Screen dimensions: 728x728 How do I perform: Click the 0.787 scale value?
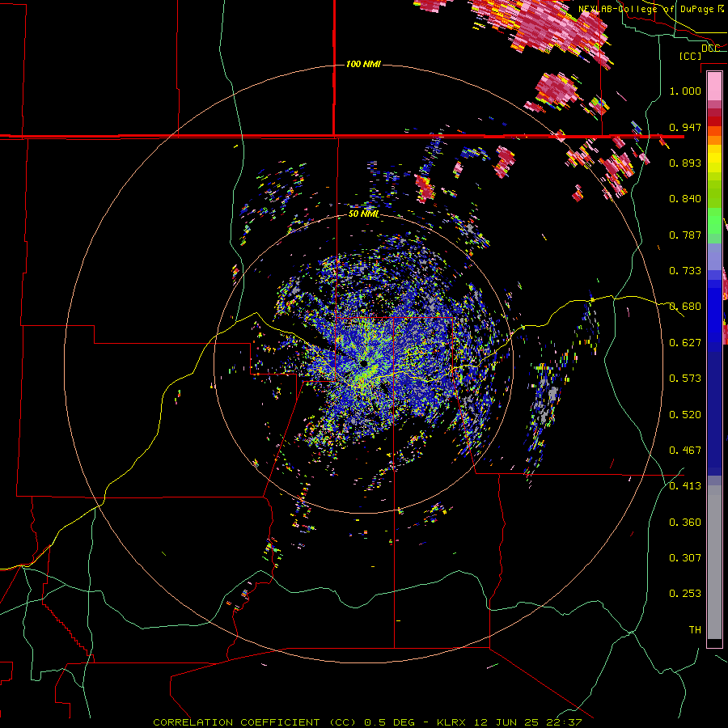685,235
